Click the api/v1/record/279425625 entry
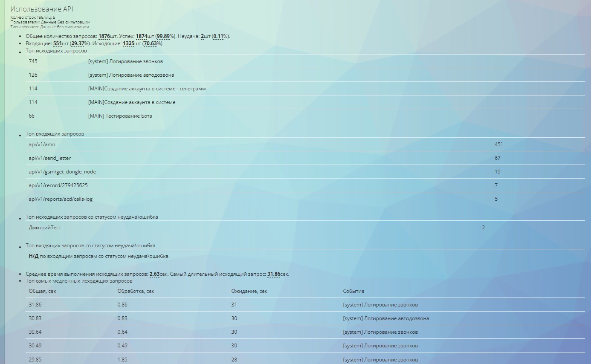 tap(58, 185)
